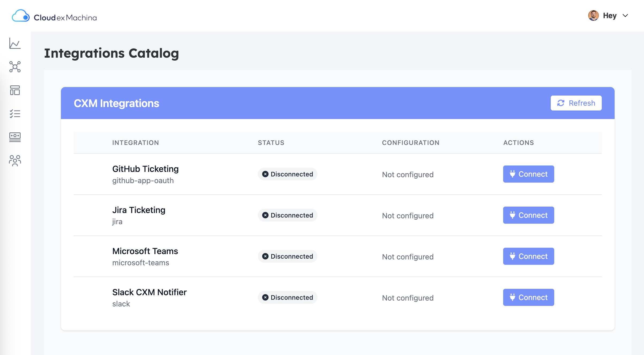Click GitHub Ticketing Disconnected status badge
The image size is (644, 355).
click(x=288, y=174)
